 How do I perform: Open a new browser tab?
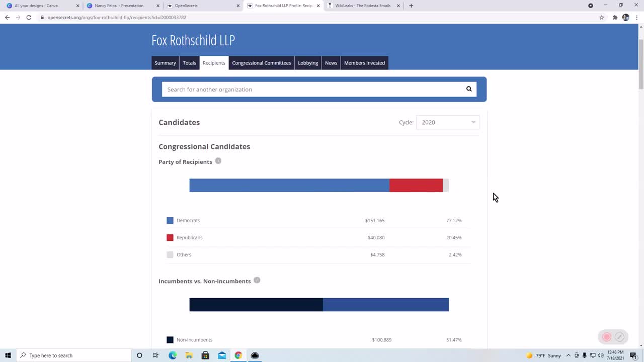coord(411,6)
